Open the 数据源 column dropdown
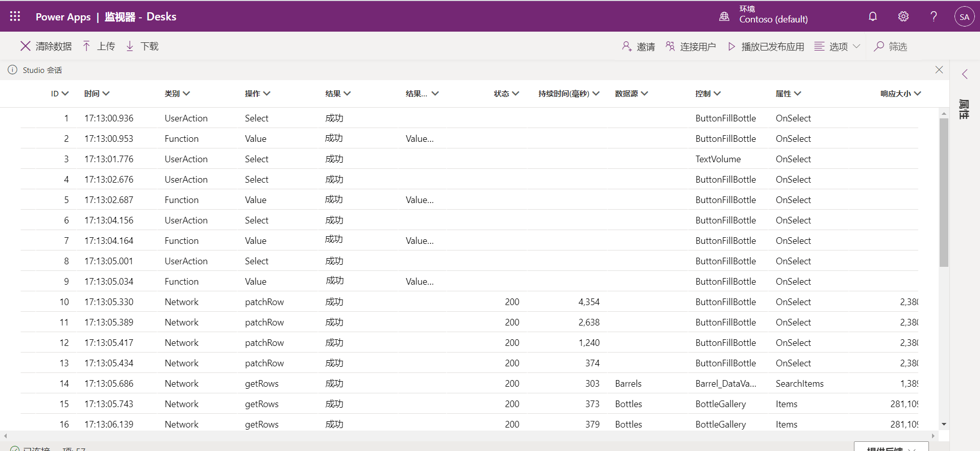980x451 pixels. point(644,93)
